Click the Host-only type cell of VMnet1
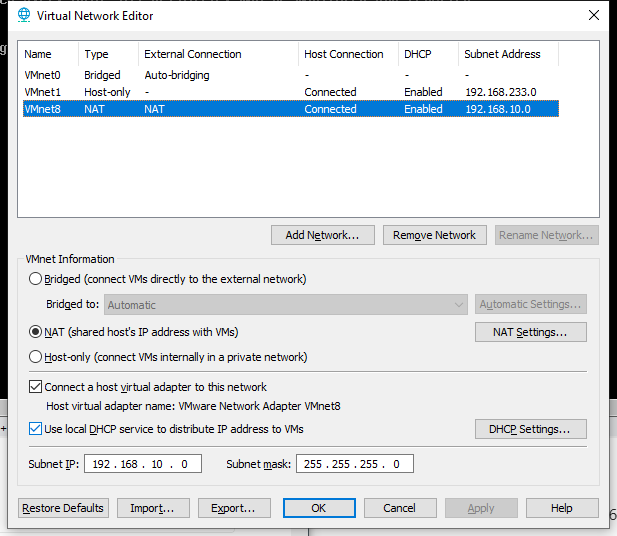Image resolution: width=617 pixels, height=536 pixels. pyautogui.click(x=107, y=92)
